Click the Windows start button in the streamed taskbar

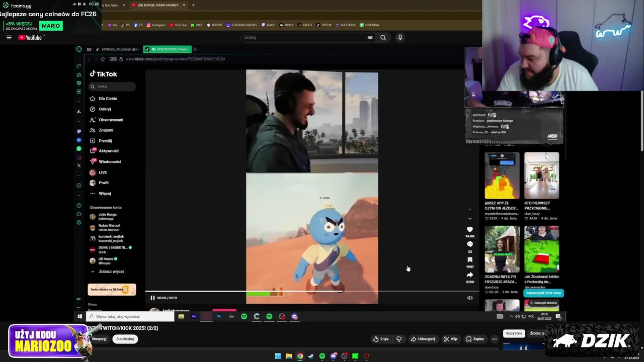point(79,316)
